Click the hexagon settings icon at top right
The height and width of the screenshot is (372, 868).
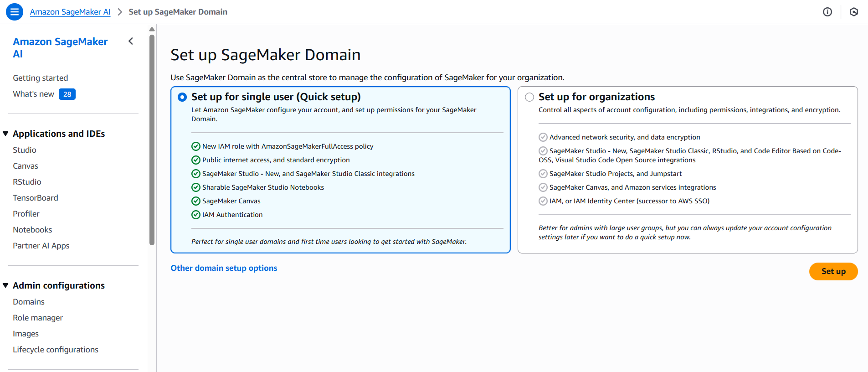click(854, 12)
